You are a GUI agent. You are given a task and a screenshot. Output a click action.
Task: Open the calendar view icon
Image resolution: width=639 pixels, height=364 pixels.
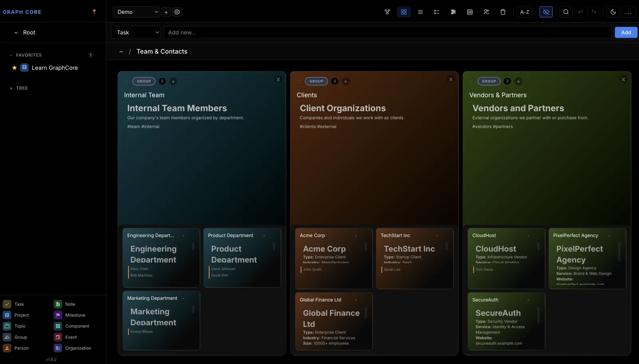pyautogui.click(x=470, y=12)
